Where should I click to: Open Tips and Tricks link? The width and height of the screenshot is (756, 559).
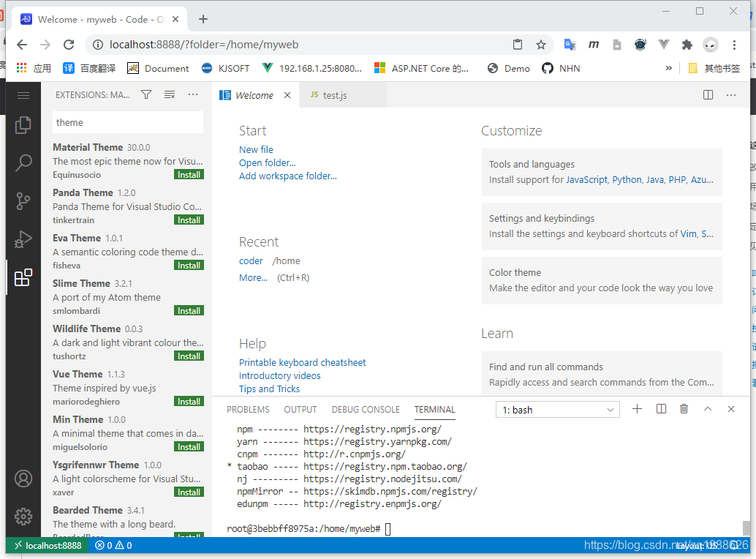[269, 389]
